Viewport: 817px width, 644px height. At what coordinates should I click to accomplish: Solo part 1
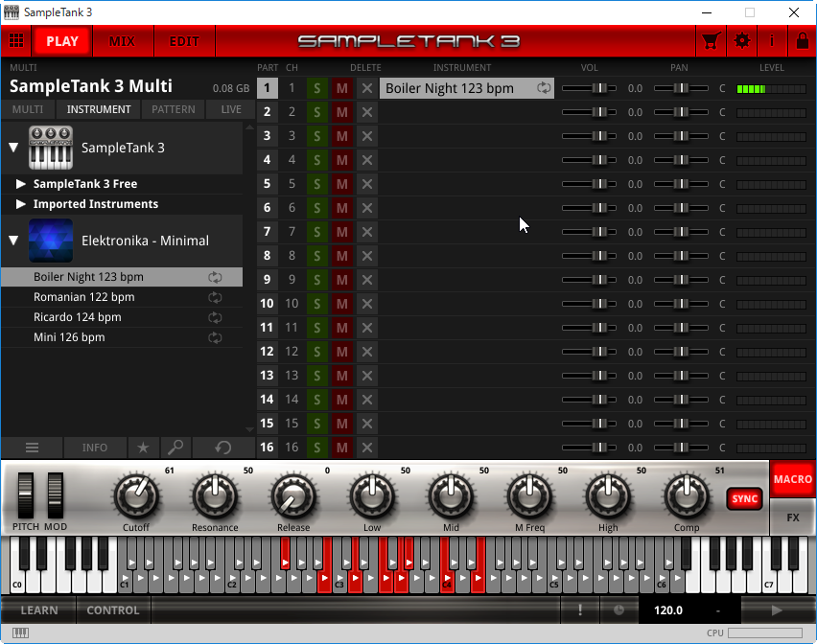coord(316,88)
